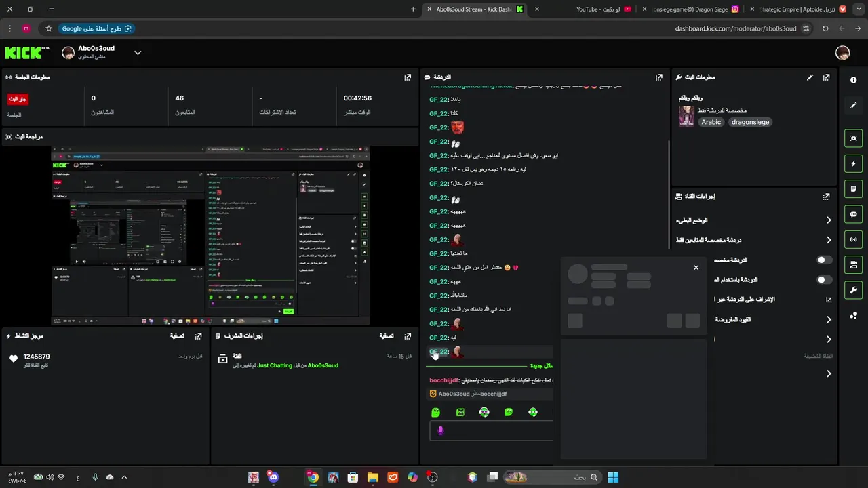Toggle the chat bubble icon in sidebar
This screenshot has width=868, height=488.
click(x=853, y=214)
